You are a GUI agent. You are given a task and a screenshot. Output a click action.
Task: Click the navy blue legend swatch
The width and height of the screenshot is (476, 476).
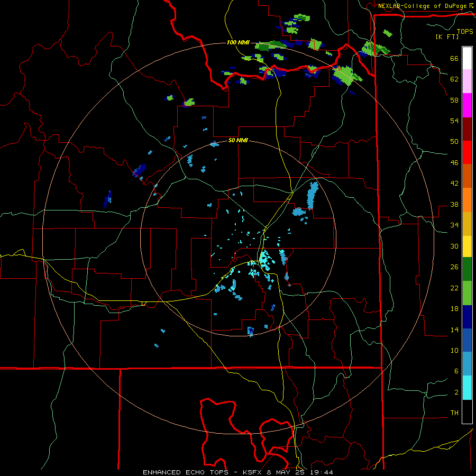tap(467, 317)
